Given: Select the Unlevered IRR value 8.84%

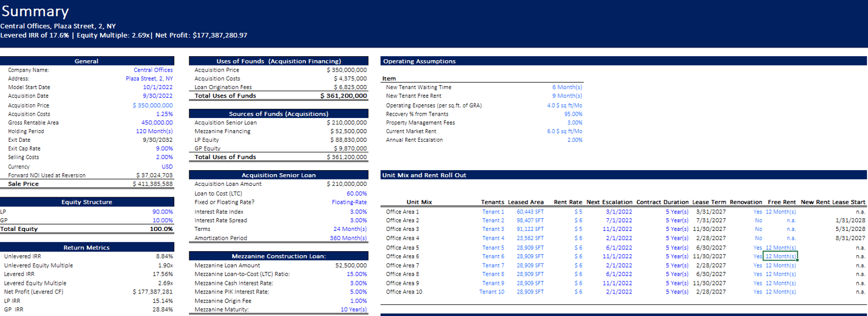Looking at the screenshot, I should tap(164, 256).
